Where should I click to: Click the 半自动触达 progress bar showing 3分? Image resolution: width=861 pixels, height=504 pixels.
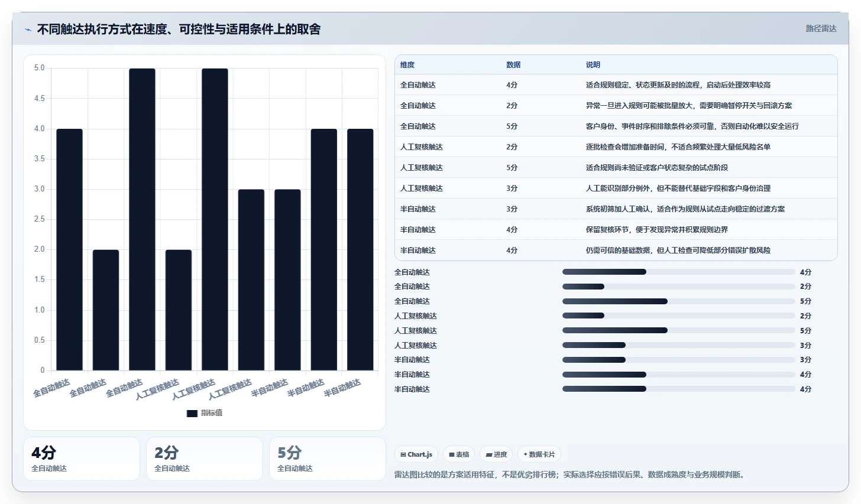(x=678, y=360)
